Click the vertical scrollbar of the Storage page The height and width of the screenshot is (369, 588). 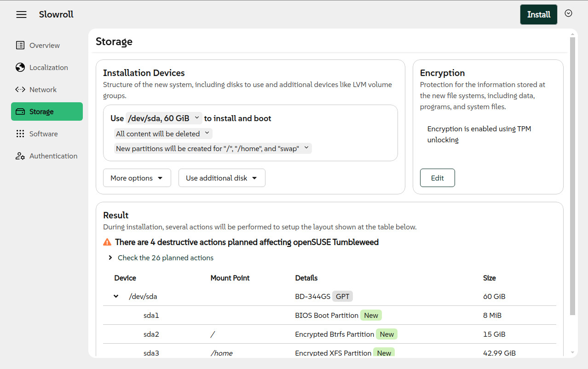572,176
